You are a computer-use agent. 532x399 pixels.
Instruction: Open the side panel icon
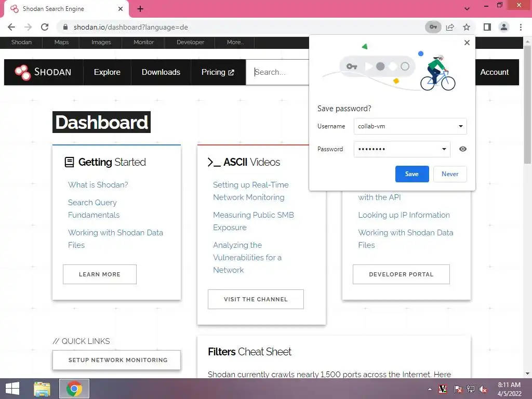(x=487, y=27)
